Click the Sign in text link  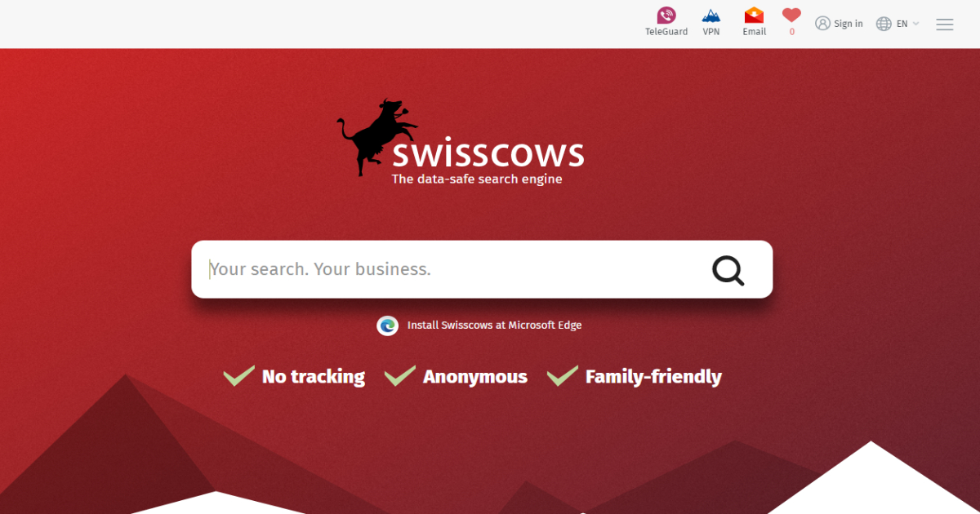click(848, 24)
